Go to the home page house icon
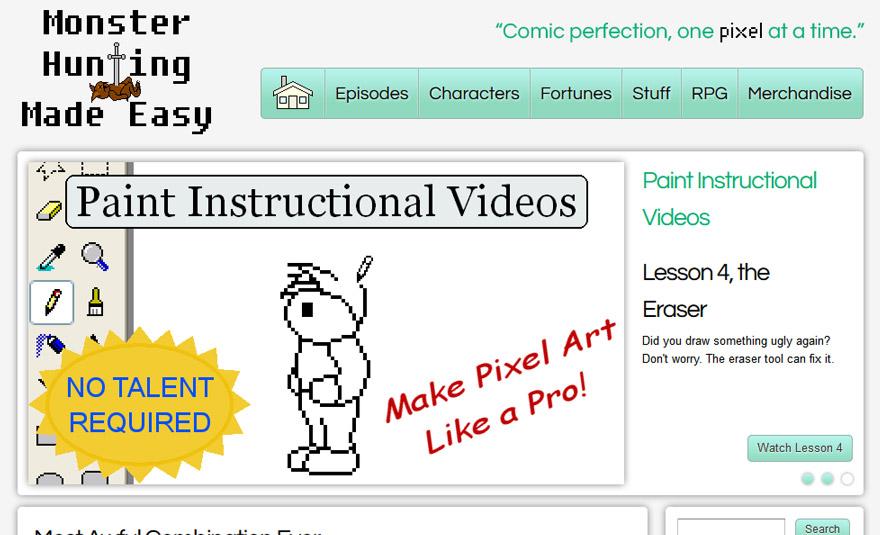Image resolution: width=880 pixels, height=535 pixels. coord(292,93)
